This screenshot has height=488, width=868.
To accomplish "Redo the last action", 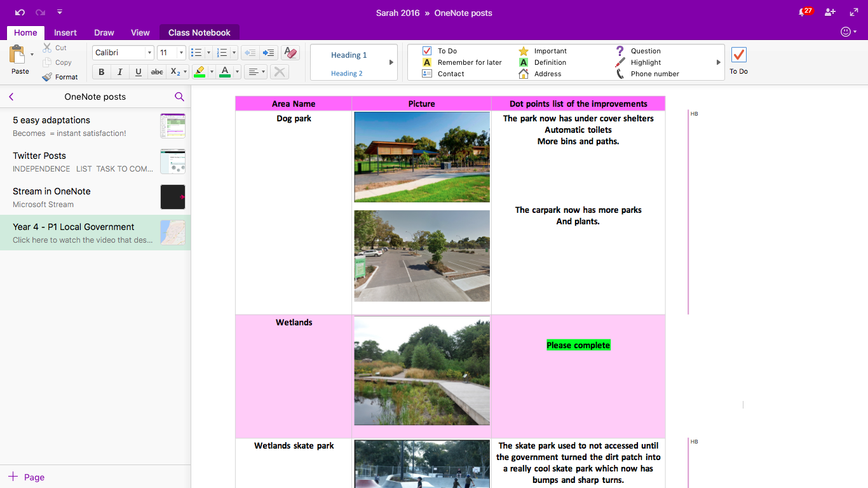I will point(40,13).
